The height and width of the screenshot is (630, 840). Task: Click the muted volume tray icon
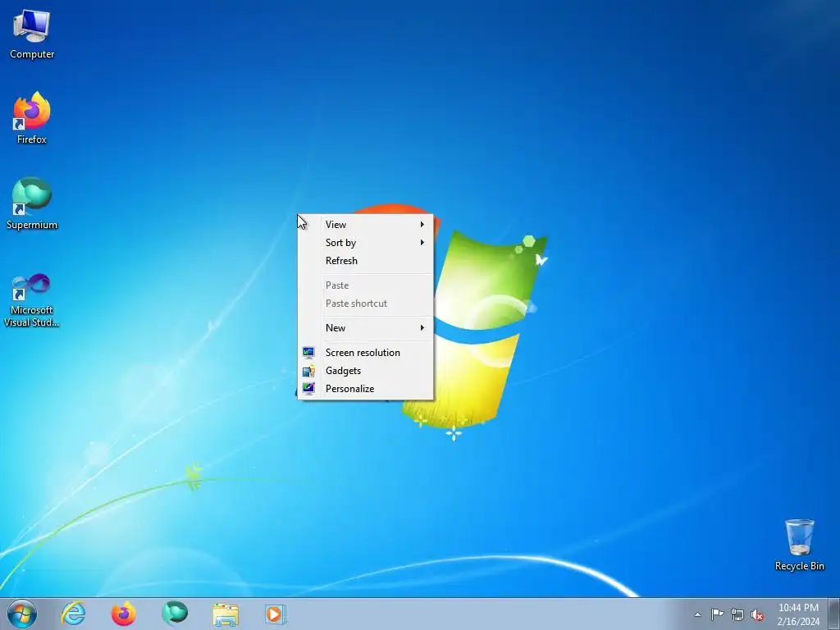pos(757,615)
